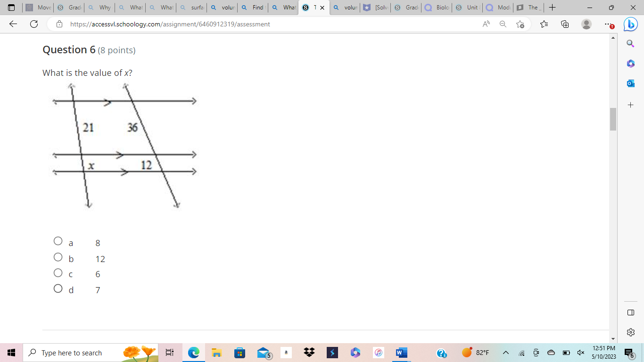Switch to the volume search tab
644x362 pixels.
point(222,8)
